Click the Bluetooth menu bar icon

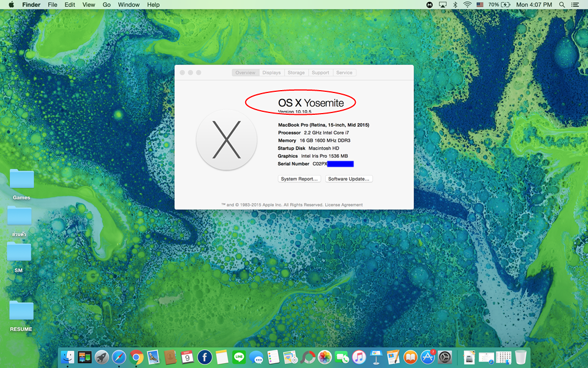click(x=455, y=5)
